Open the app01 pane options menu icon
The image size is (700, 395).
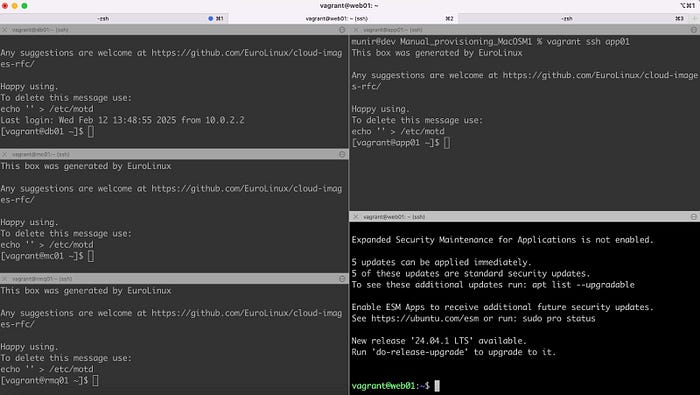(694, 29)
